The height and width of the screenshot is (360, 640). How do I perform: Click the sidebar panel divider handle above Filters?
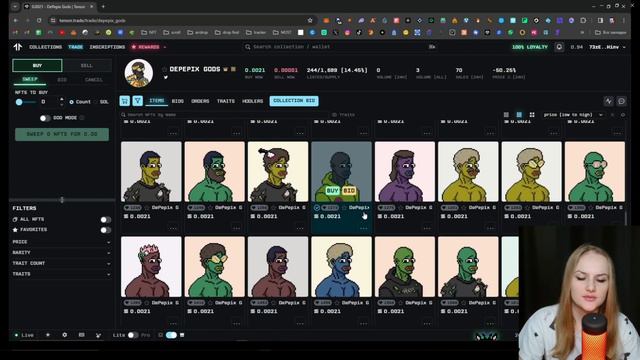pyautogui.click(x=62, y=200)
